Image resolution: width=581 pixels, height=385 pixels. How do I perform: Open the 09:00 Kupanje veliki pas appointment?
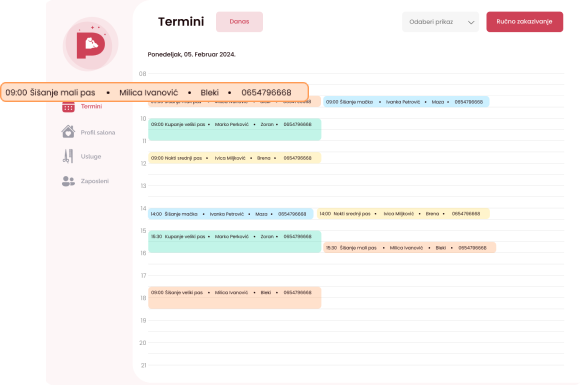(x=235, y=129)
